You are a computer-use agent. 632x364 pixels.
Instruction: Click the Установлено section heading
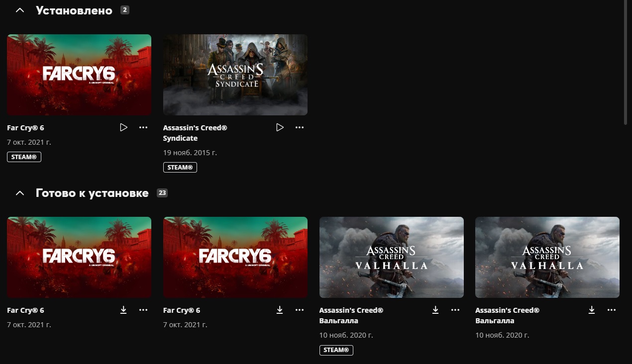(74, 10)
